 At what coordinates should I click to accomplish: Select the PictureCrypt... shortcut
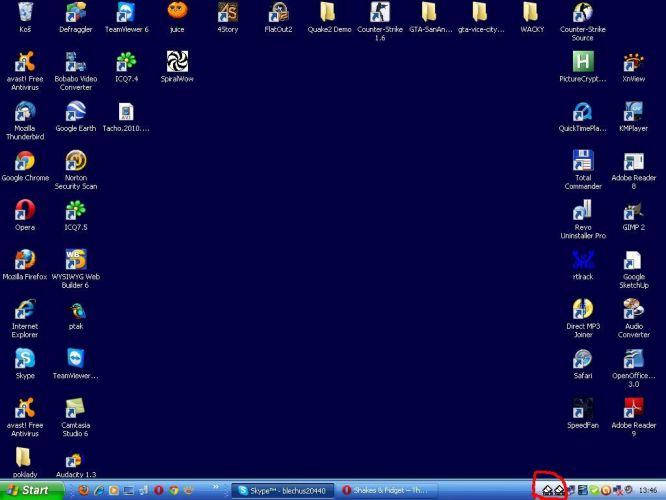pyautogui.click(x=583, y=67)
